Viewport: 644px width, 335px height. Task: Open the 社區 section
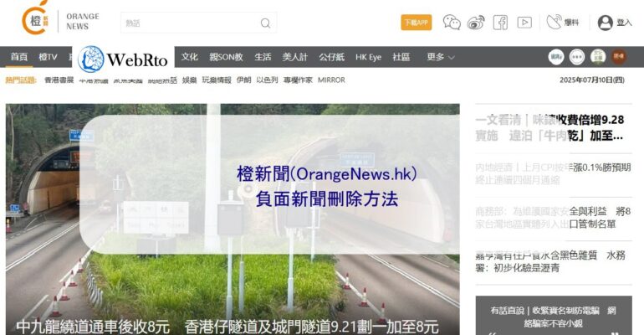401,57
